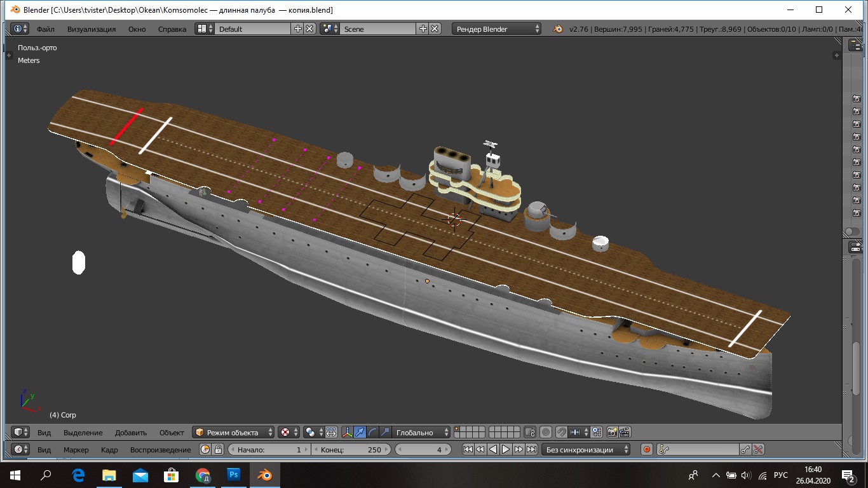Viewport: 868px width, 488px height.
Task: Toggle the magnet snap button
Action: (562, 432)
